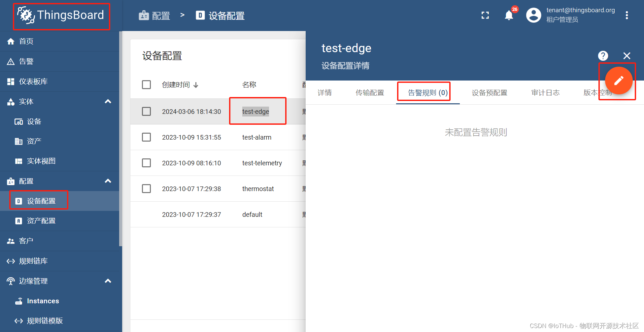The height and width of the screenshot is (332, 644).
Task: Open the user account avatar icon
Action: pyautogui.click(x=533, y=15)
